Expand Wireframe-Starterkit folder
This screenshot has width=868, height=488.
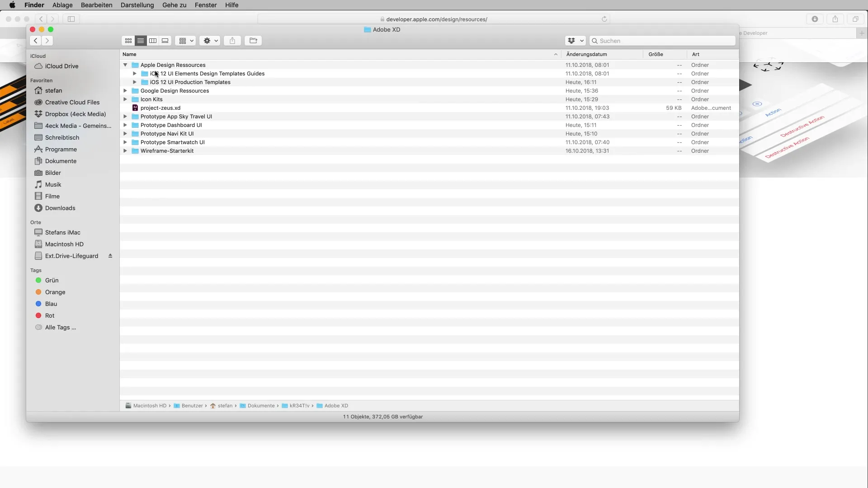coord(125,151)
